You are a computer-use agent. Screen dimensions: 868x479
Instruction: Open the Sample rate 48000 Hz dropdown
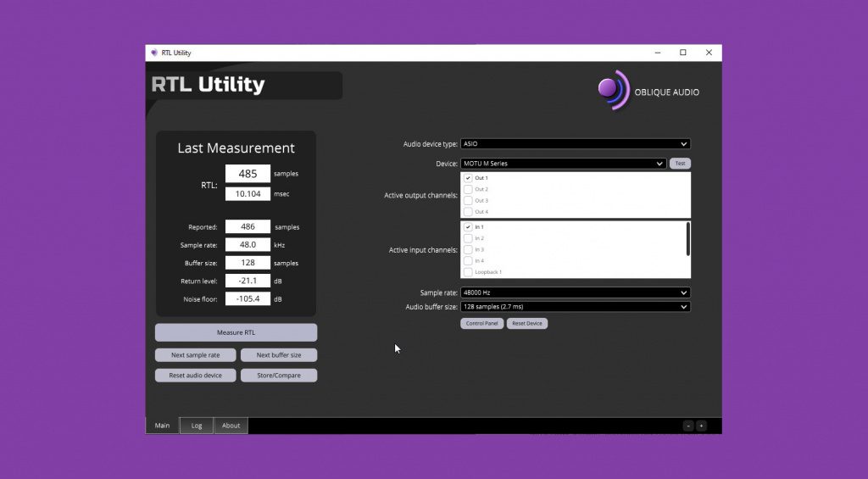[575, 292]
